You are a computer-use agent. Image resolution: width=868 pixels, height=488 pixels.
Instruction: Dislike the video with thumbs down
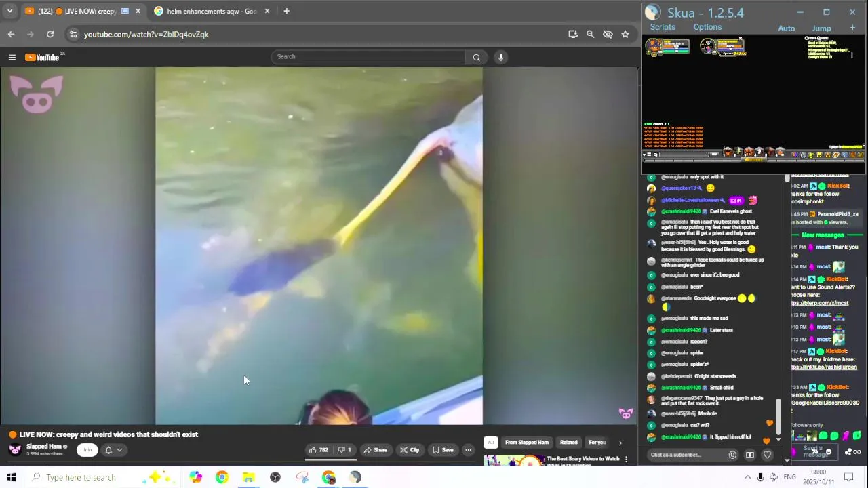(x=345, y=450)
